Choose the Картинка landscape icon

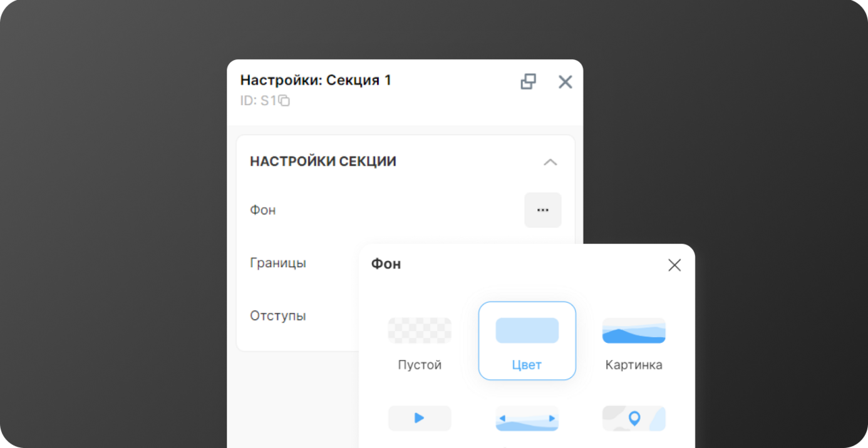coord(634,330)
